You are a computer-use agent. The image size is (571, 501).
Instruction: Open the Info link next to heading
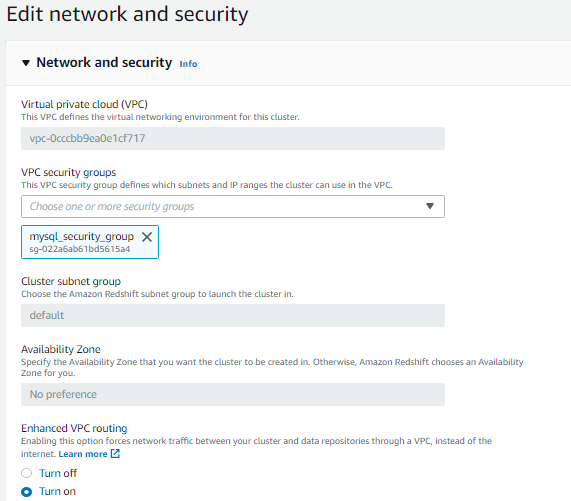[x=188, y=64]
